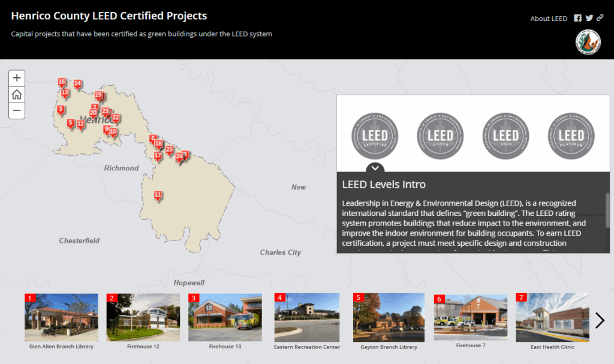Copy the share link icon
Viewport: 614px width, 364px height.
pos(600,19)
